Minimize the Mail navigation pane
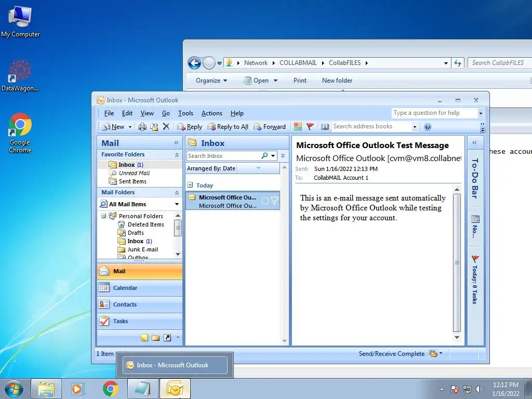The image size is (532, 399). tap(176, 143)
